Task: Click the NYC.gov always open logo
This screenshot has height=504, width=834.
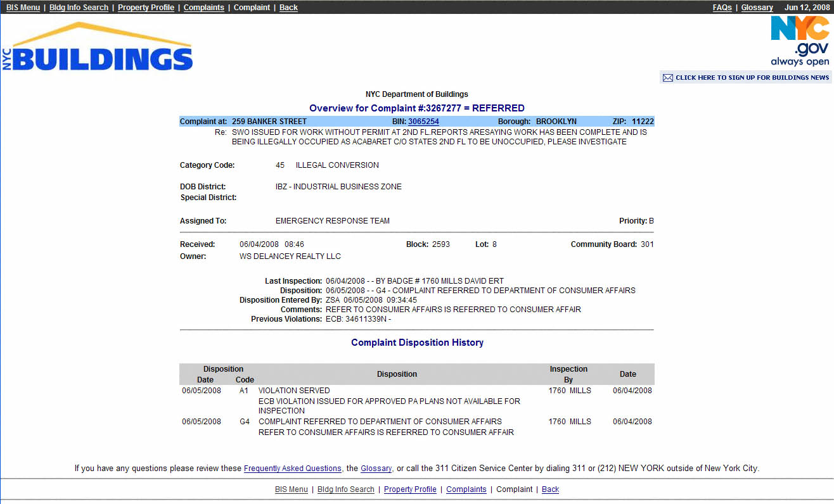Action: (x=800, y=41)
